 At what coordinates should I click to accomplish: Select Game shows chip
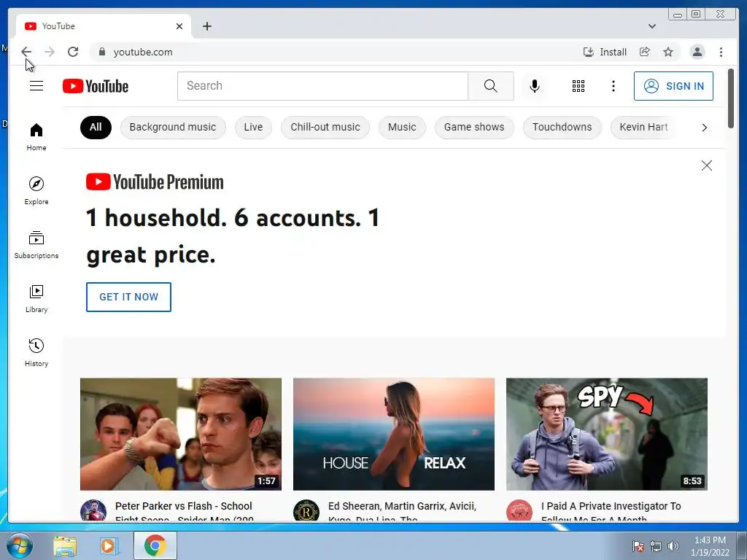coord(474,127)
